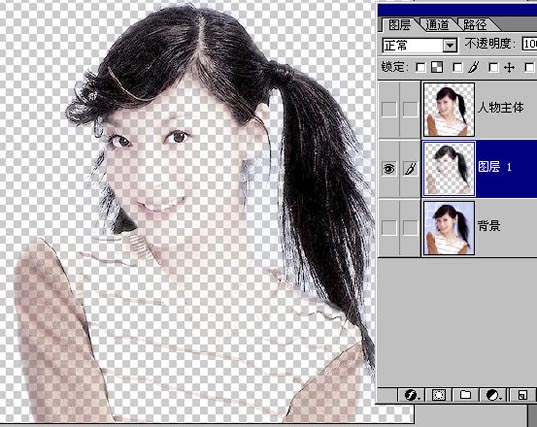
Task: Create new adjustment layer icon
Action: tap(494, 395)
